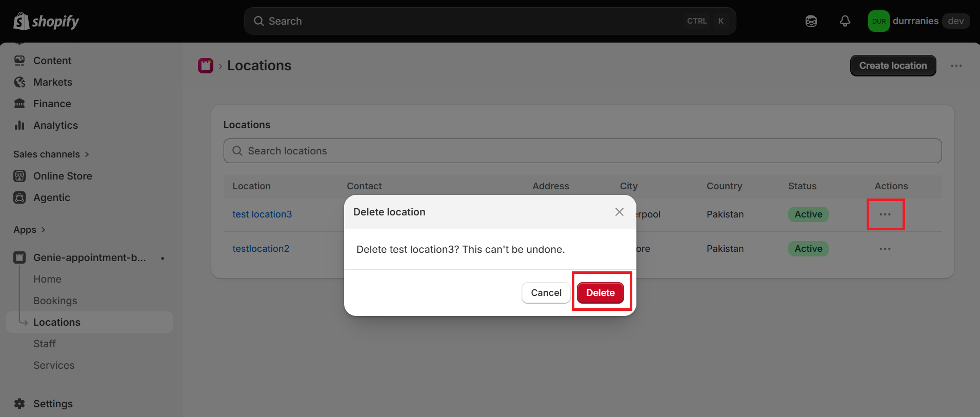This screenshot has height=417, width=980.
Task: Open Content in the sidebar
Action: [x=52, y=61]
